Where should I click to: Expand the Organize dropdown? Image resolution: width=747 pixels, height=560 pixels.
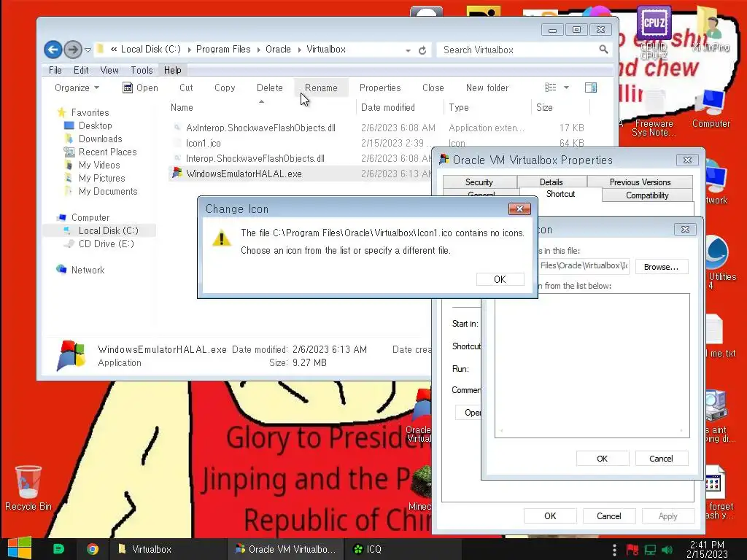[77, 87]
